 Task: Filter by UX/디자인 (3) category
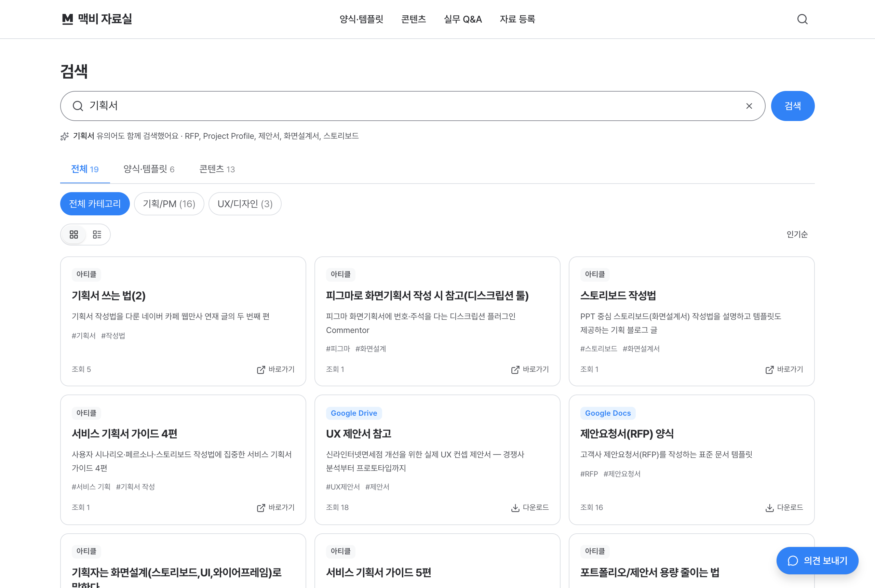[245, 204]
